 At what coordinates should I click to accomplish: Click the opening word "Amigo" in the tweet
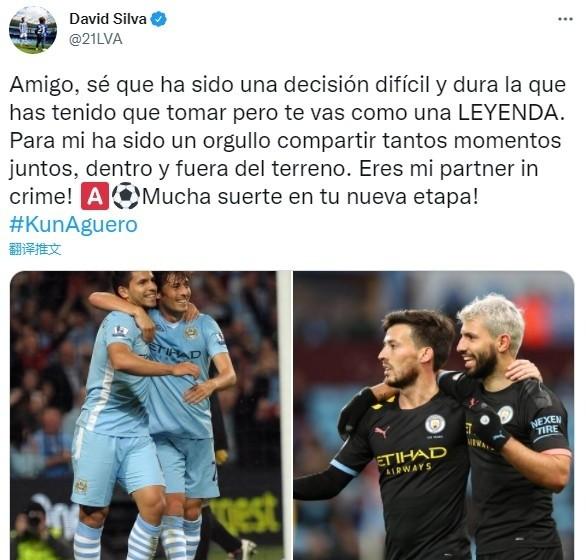pos(44,85)
